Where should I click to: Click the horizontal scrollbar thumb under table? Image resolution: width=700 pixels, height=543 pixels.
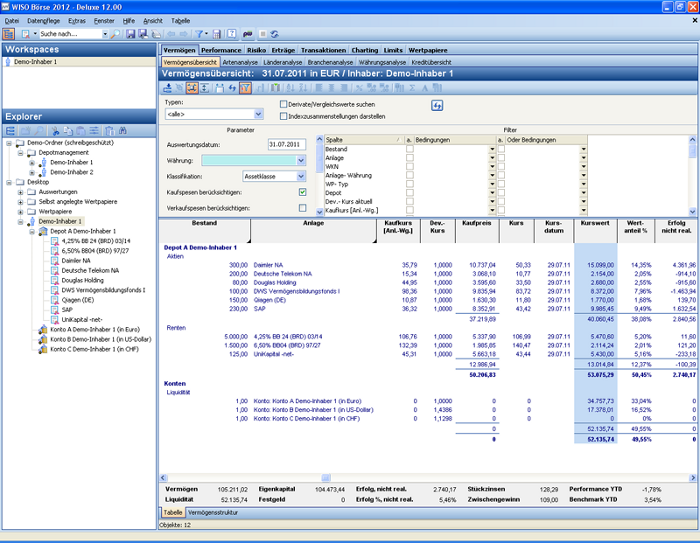point(326,477)
